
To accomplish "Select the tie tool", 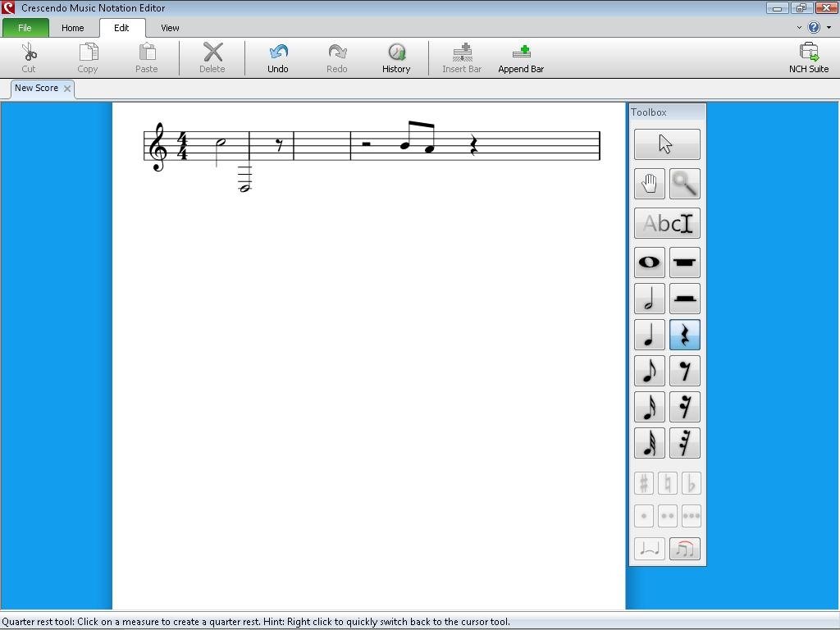I will click(x=650, y=549).
